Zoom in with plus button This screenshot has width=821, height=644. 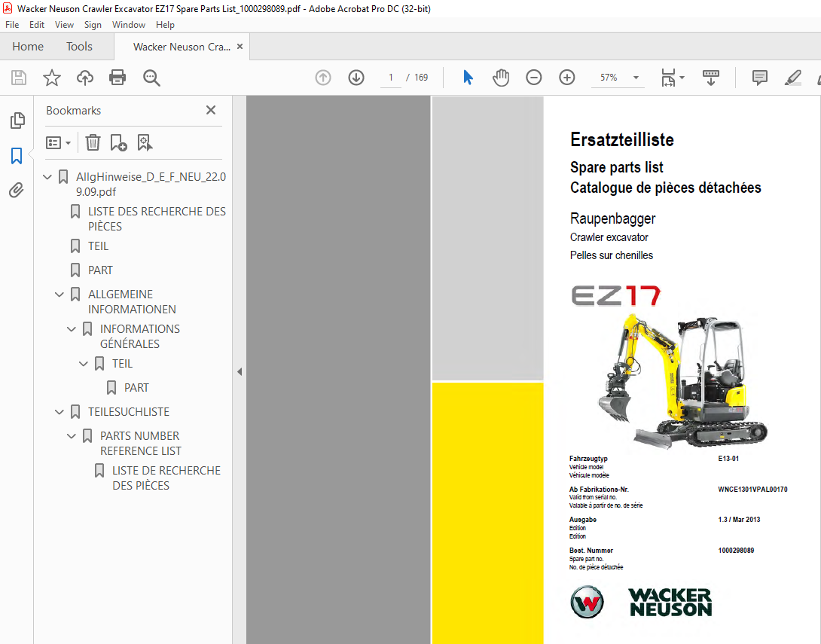566,78
